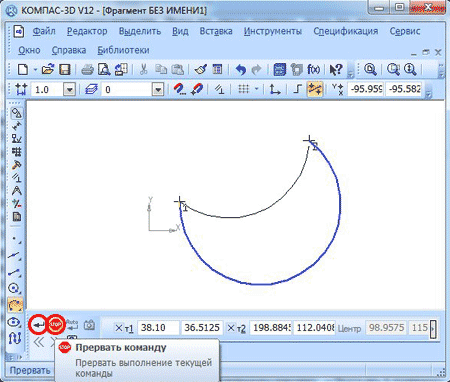Screen dimensions: 450x382
Task: Open snap settings with the magnet icon
Action: click(x=180, y=89)
